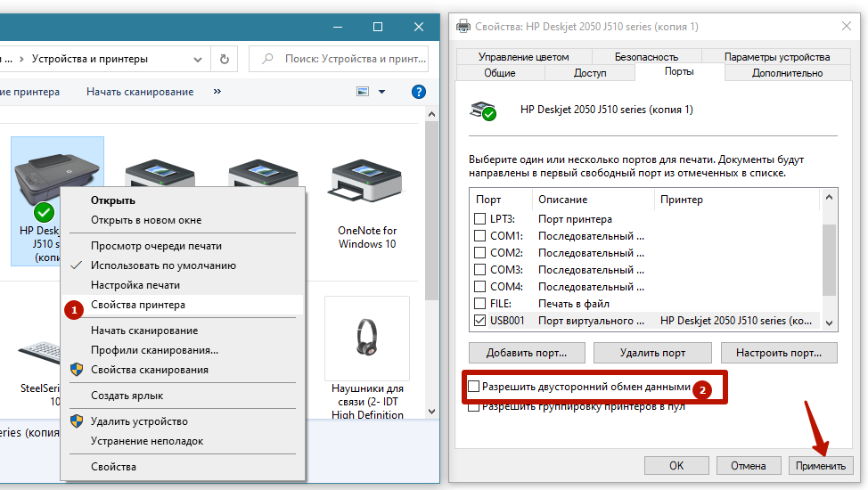The width and height of the screenshot is (868, 490).
Task: Check the FILE: port checkbox
Action: tap(480, 304)
